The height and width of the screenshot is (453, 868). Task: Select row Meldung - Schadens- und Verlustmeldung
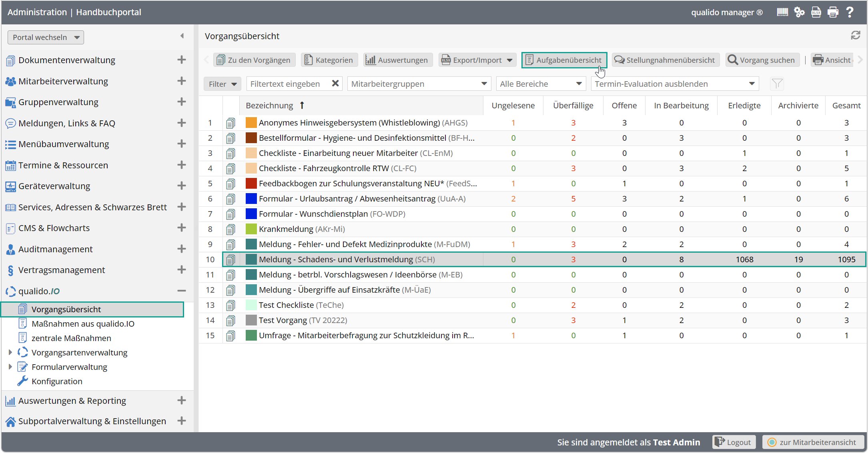[544, 259]
